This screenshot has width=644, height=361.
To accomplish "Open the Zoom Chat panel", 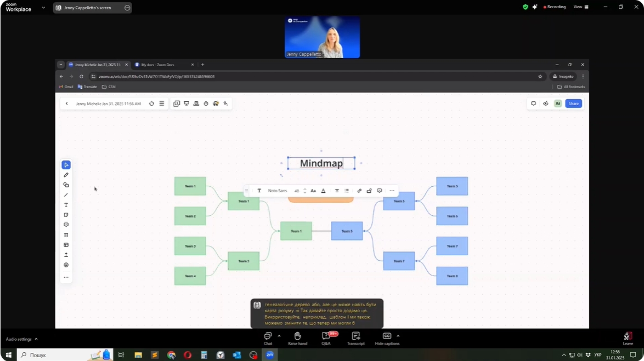I will [x=268, y=339].
